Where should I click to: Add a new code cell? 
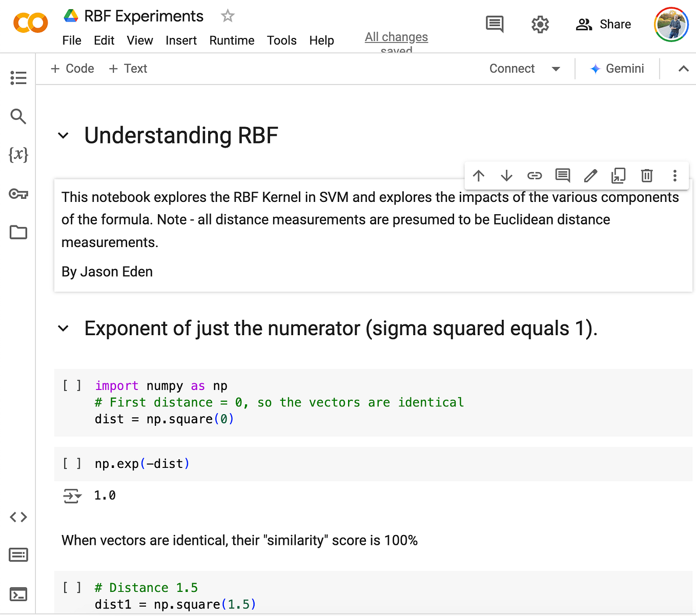(72, 68)
